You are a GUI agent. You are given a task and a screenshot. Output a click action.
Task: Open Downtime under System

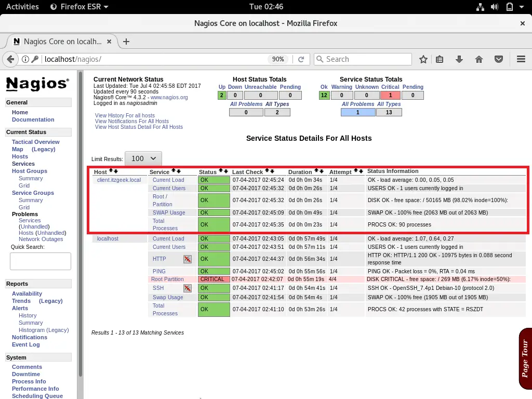(26, 374)
